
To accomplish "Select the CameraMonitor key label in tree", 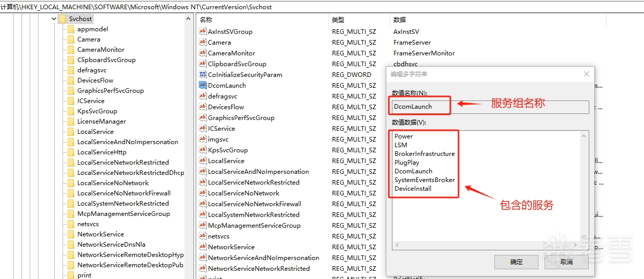I will (x=101, y=50).
